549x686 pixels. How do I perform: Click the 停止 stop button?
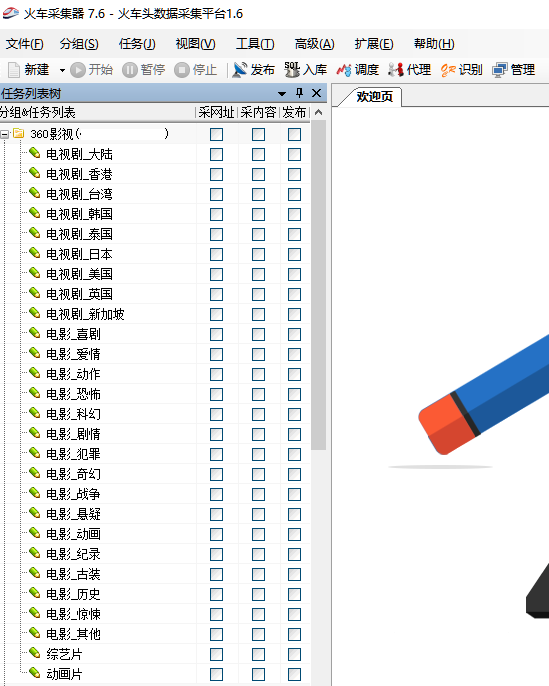[x=196, y=70]
